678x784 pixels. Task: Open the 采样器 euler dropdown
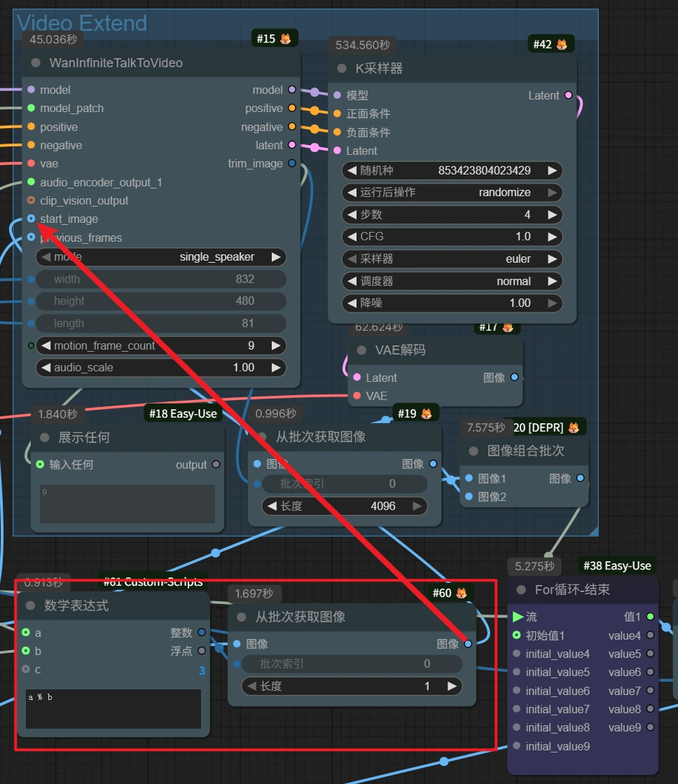tap(452, 259)
